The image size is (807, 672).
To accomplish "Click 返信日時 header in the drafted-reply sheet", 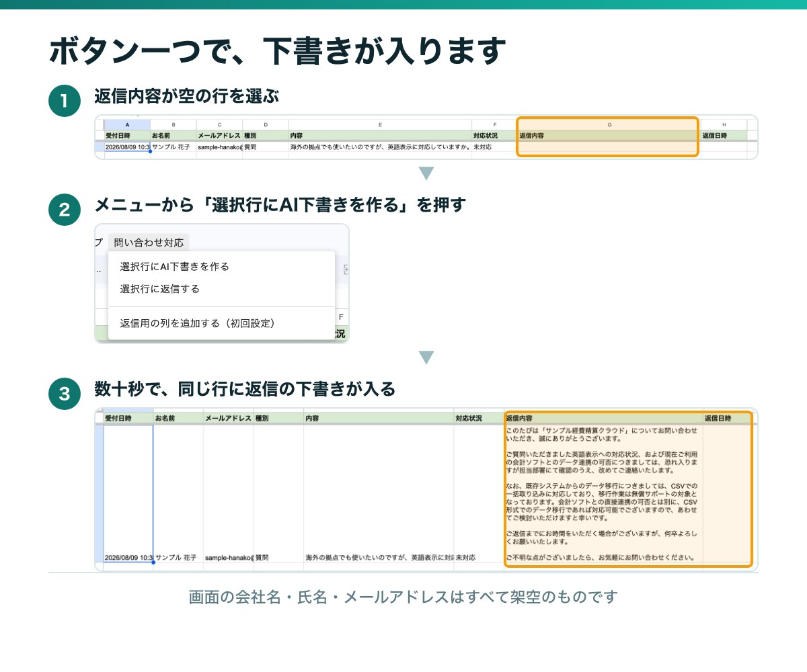I will (x=726, y=418).
